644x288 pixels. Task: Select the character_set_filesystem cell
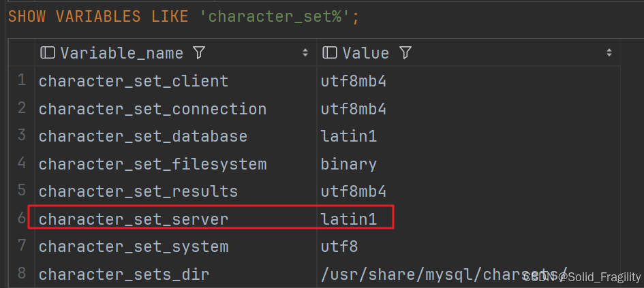tap(176, 164)
